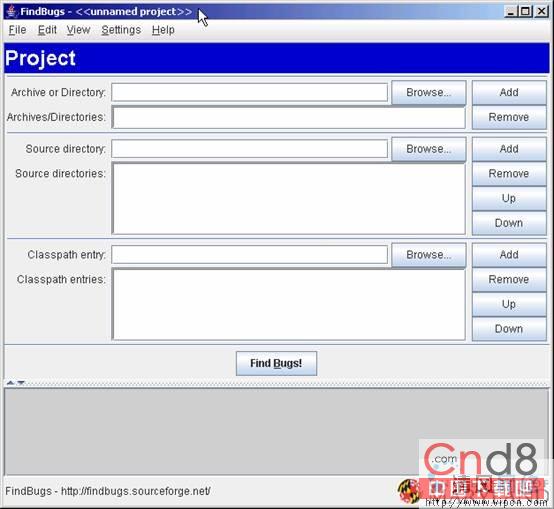Open the View menu
The width and height of the screenshot is (554, 509).
tap(78, 30)
